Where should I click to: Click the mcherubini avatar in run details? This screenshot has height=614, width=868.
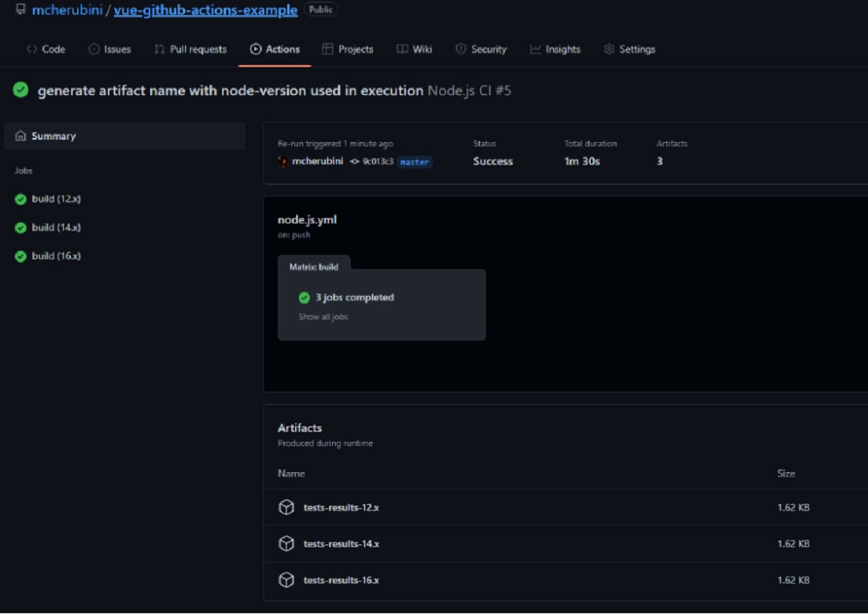tap(284, 162)
